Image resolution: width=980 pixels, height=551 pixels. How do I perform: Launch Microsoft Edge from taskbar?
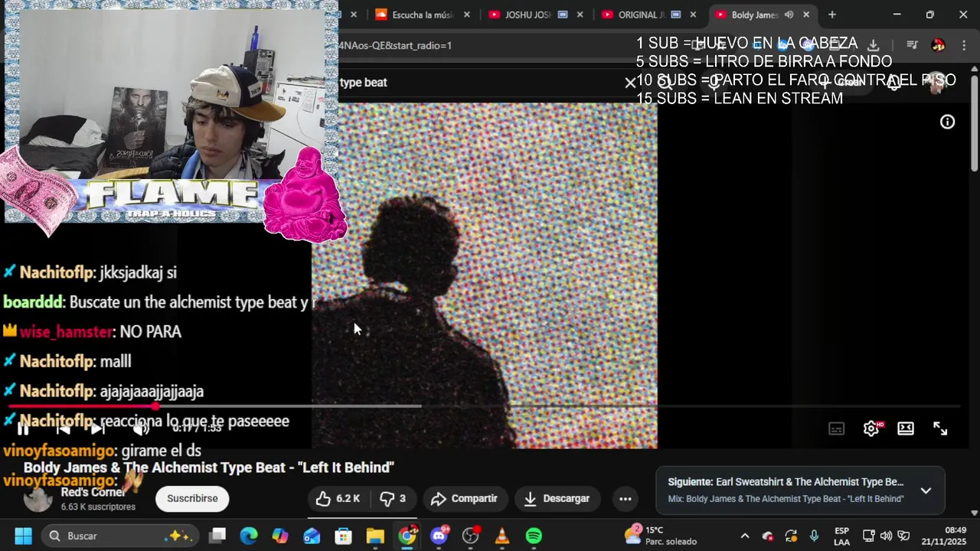[249, 536]
